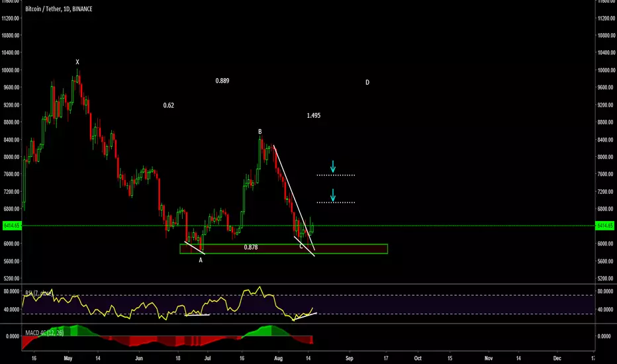
Task: Click the 10000.00 label on the left price axis
Action: click(11, 70)
